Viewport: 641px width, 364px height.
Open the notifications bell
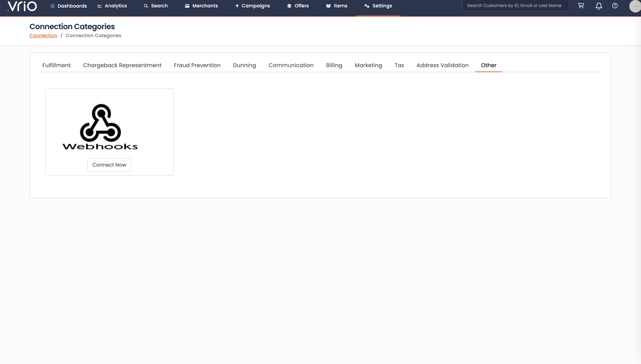(x=599, y=6)
